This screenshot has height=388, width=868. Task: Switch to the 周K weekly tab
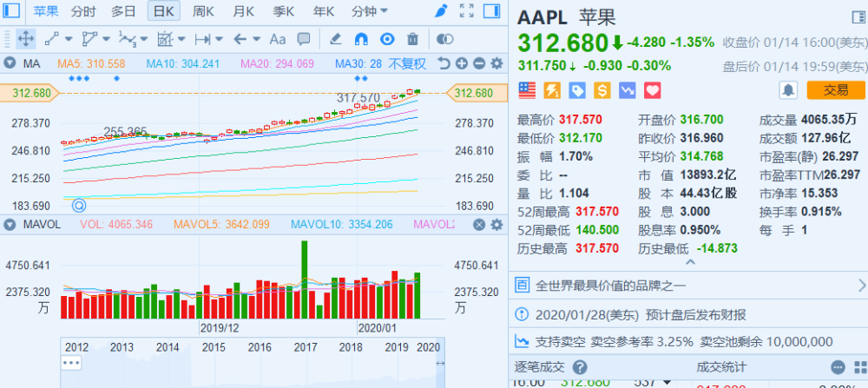coord(204,11)
